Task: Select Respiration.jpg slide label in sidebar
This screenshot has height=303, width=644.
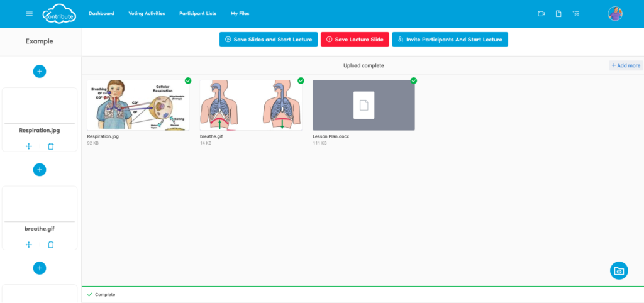Action: pos(40,131)
